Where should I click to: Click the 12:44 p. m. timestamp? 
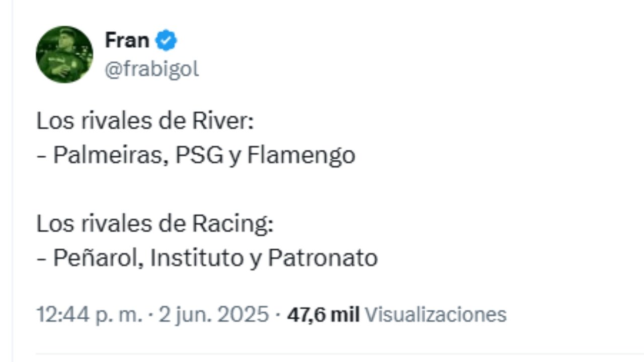tap(90, 315)
